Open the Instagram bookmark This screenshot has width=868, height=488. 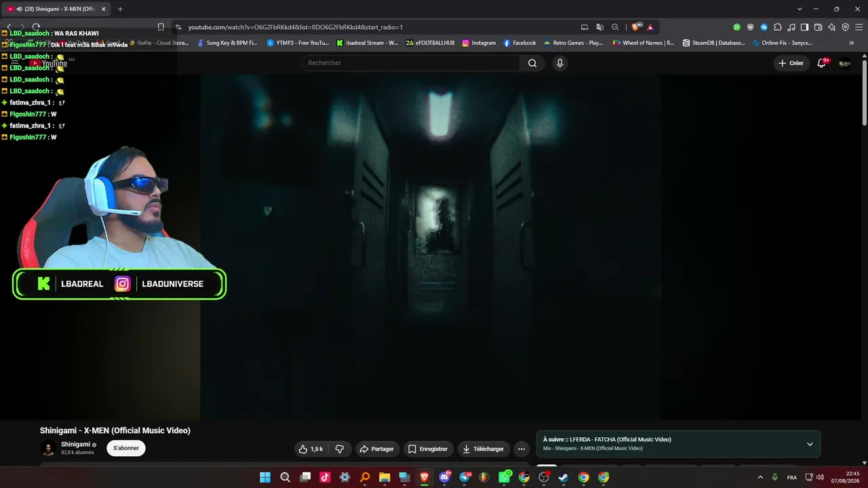pyautogui.click(x=479, y=43)
